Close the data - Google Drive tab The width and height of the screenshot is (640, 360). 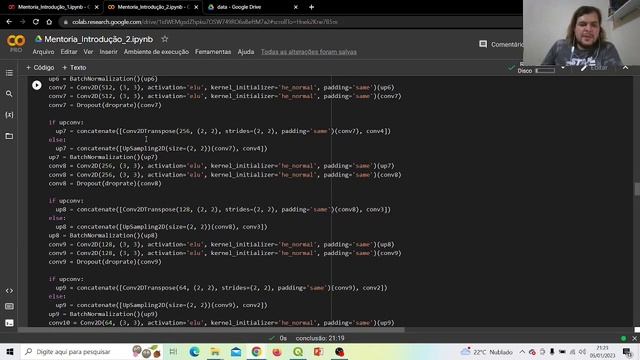296,7
